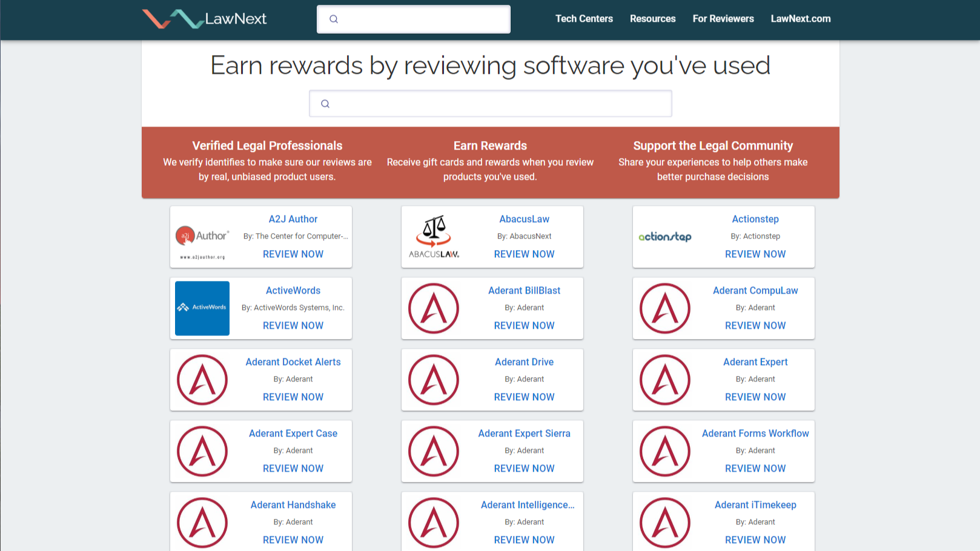Open the A2J Author product title
This screenshot has height=551, width=980.
[x=293, y=219]
